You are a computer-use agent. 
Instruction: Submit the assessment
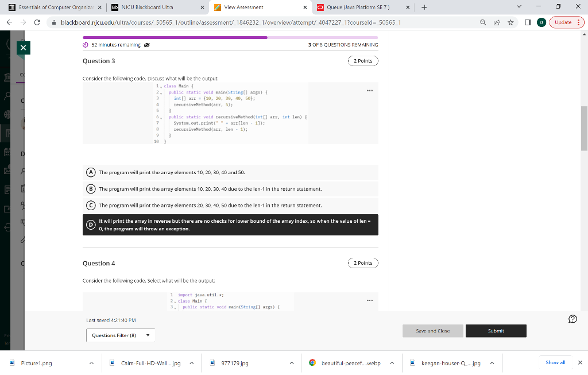point(496,331)
